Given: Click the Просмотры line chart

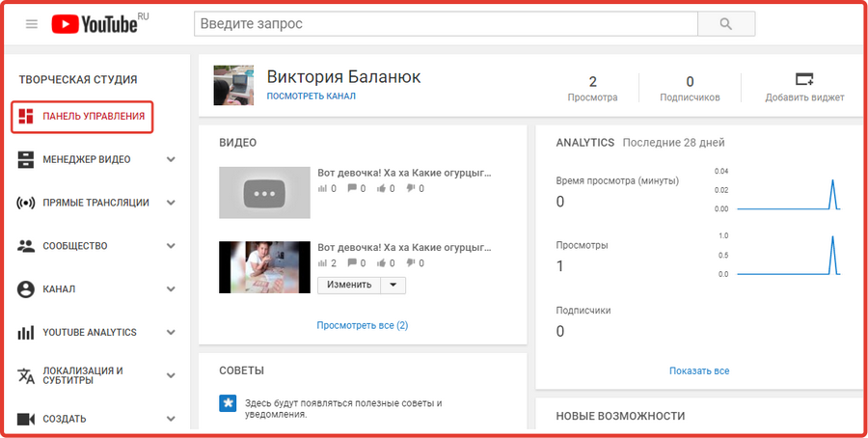Looking at the screenshot, I should tap(789, 256).
